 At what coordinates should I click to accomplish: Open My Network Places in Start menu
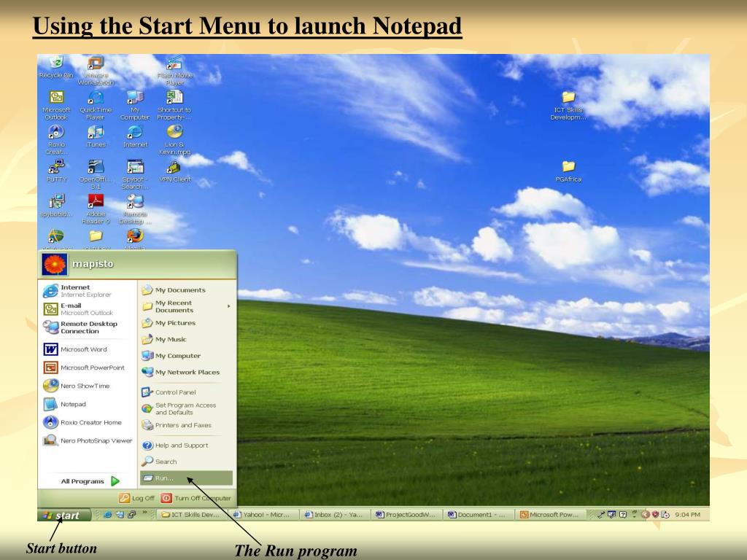pos(186,373)
